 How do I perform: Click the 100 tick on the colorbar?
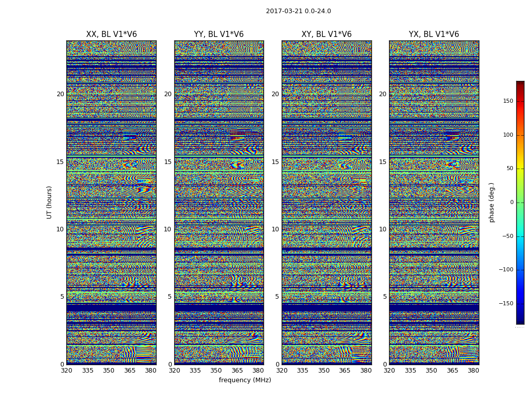pos(508,135)
